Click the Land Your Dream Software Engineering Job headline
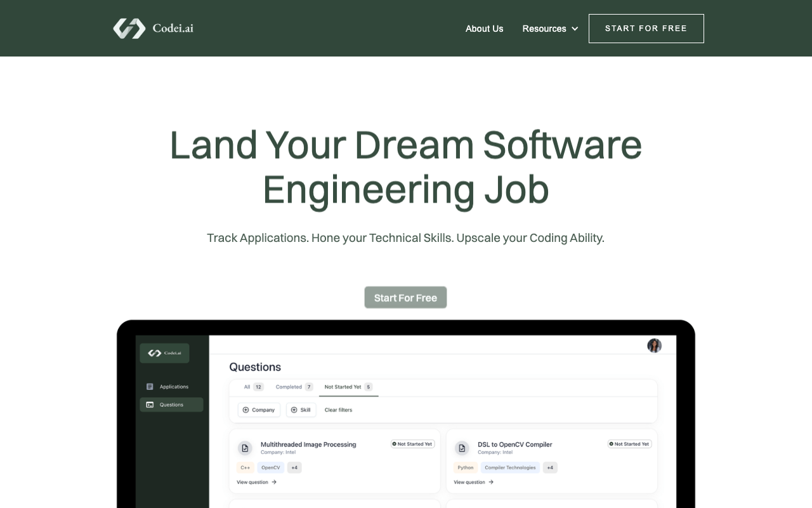 (x=406, y=167)
